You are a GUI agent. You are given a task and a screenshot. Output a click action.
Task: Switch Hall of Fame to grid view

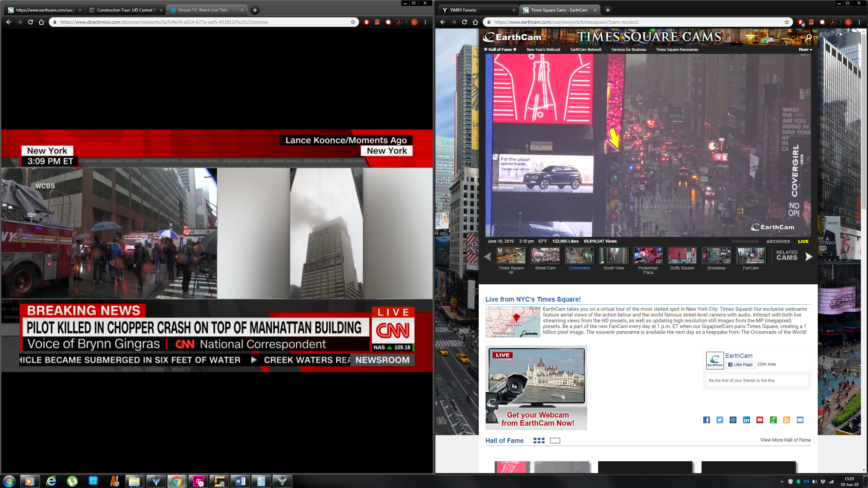click(539, 441)
